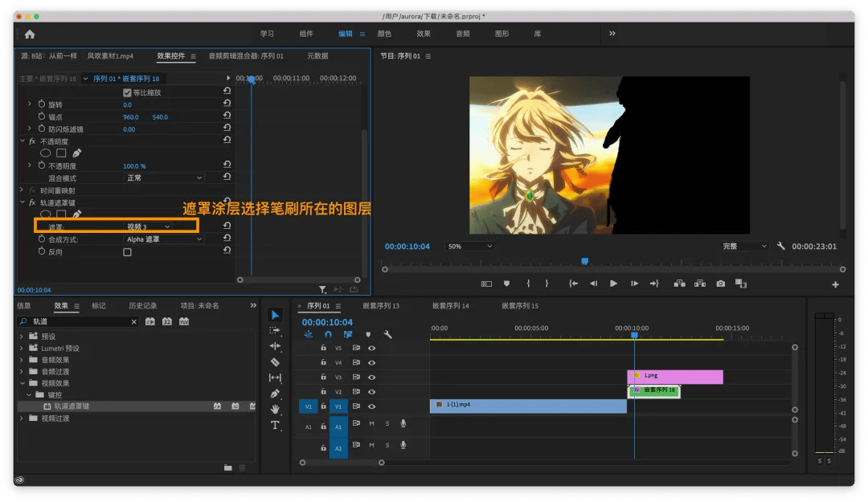Click the program monitor playhead scrubber
The height and width of the screenshot is (502, 868).
584,261
